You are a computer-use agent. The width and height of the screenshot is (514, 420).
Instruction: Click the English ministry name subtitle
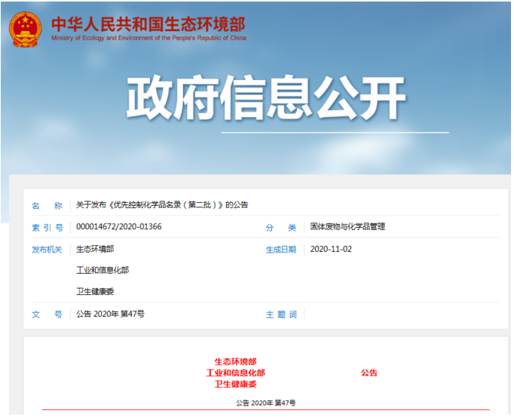[x=148, y=38]
